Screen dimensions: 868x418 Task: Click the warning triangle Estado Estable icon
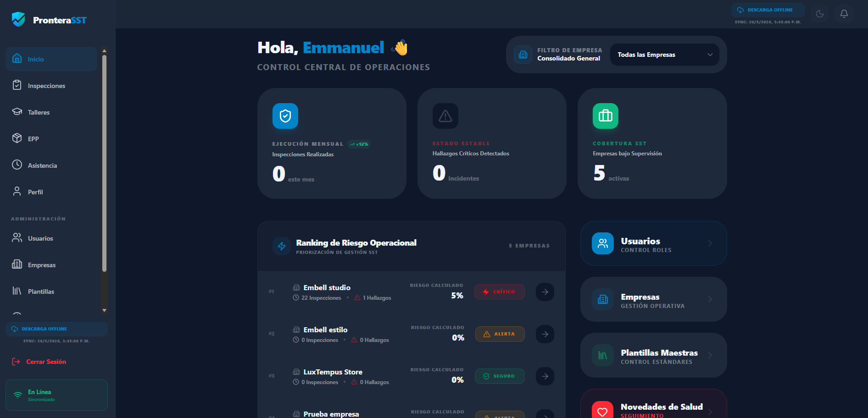[x=445, y=116]
